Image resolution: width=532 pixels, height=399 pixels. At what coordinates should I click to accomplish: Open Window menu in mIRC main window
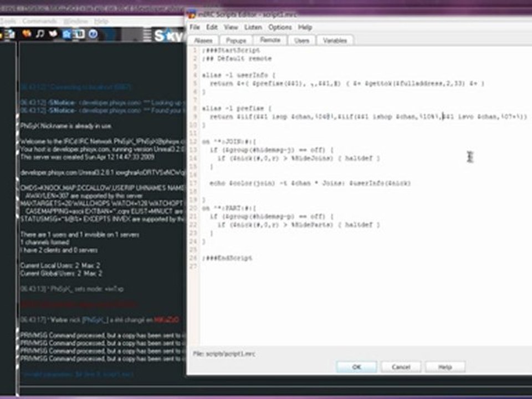point(76,21)
